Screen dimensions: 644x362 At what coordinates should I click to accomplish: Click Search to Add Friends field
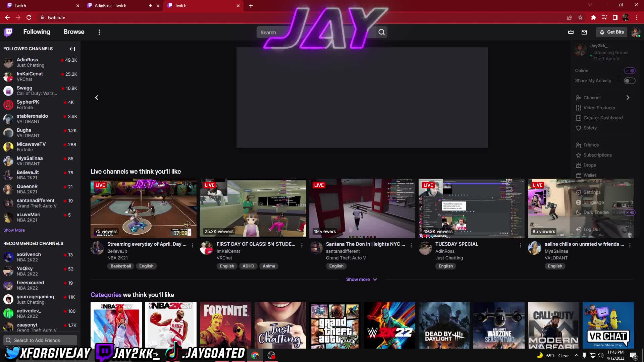pyautogui.click(x=40, y=340)
